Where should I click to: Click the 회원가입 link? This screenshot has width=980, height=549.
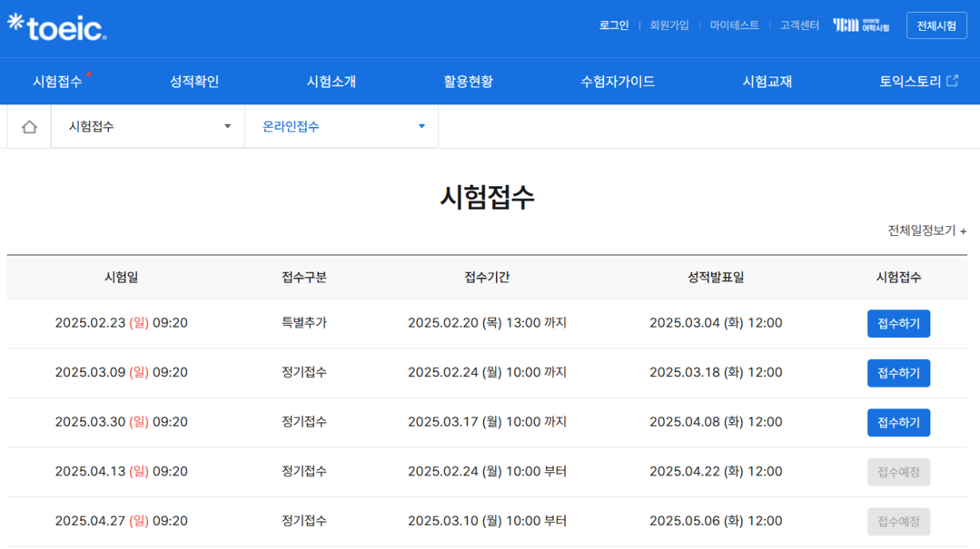(x=669, y=25)
